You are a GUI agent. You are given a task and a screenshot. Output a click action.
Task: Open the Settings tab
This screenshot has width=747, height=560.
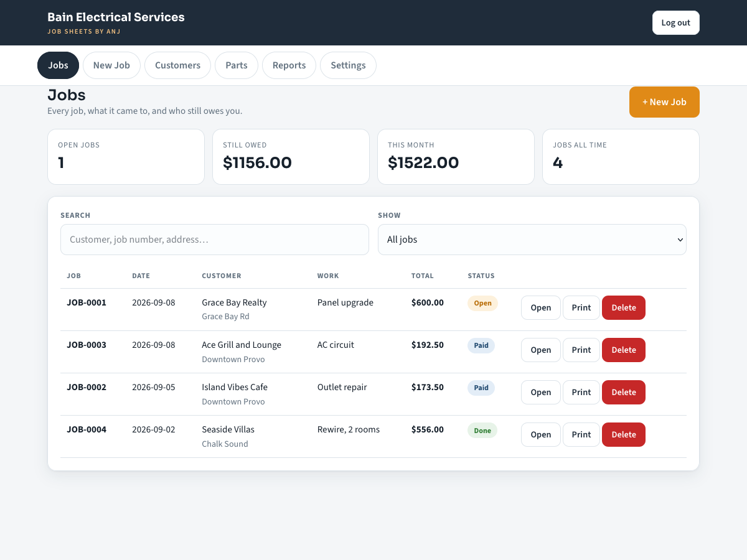coord(348,65)
